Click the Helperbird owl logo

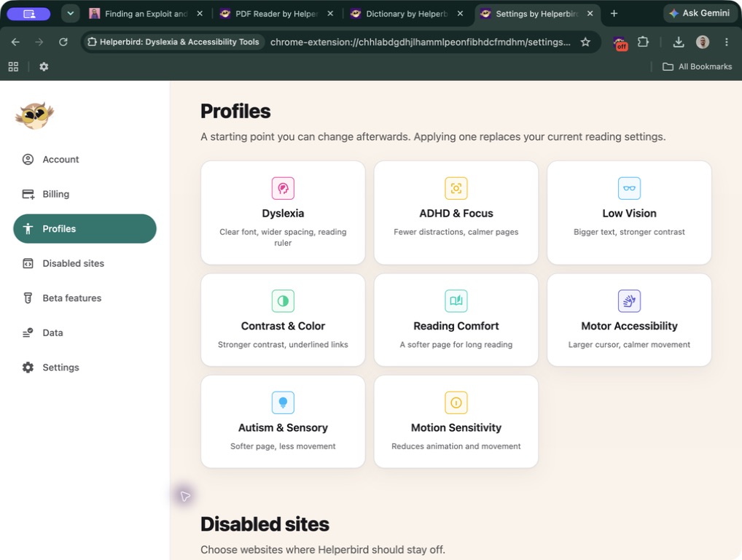(x=34, y=115)
